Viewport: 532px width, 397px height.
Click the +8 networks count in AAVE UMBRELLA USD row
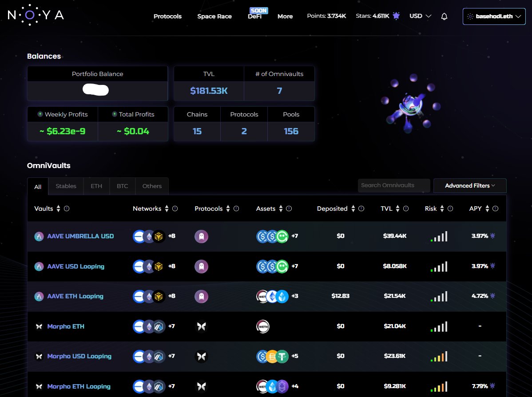coord(172,236)
